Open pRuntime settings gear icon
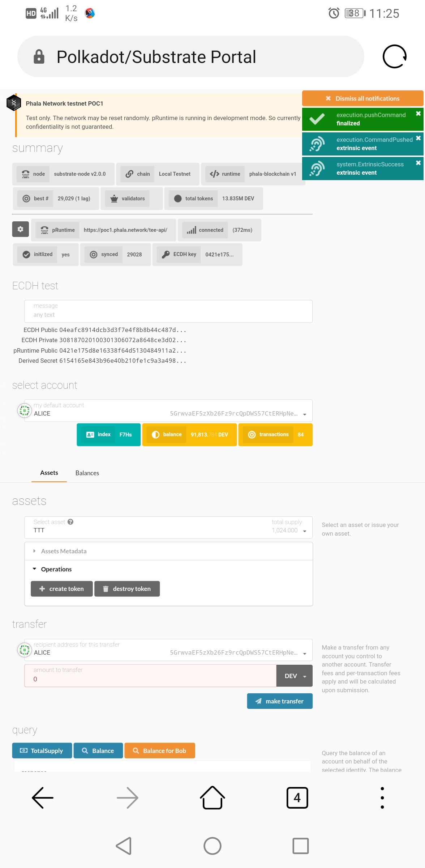Viewport: 425px width, 868px height. 21,229
